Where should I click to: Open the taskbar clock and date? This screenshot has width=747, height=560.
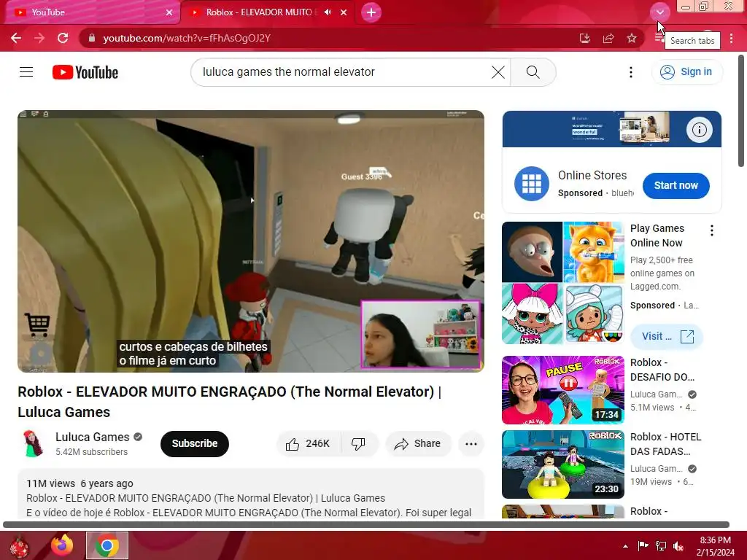coord(715,546)
